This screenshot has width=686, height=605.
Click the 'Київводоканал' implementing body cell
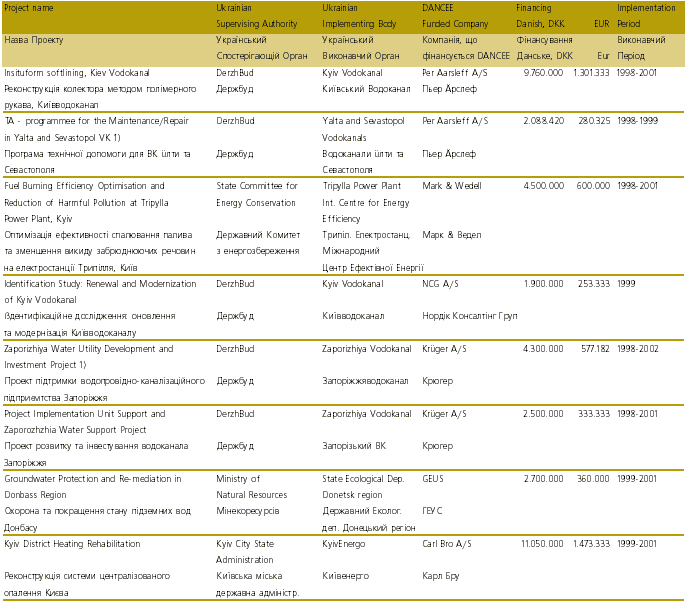click(353, 316)
